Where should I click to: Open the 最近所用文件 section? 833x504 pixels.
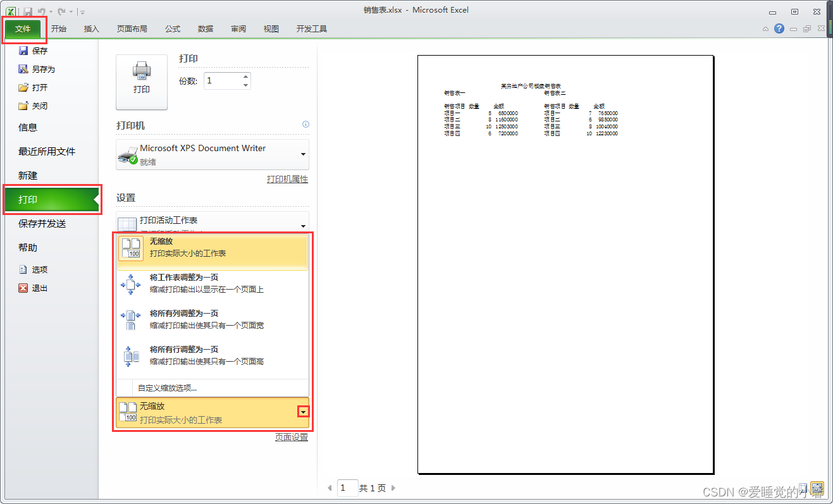(x=47, y=152)
